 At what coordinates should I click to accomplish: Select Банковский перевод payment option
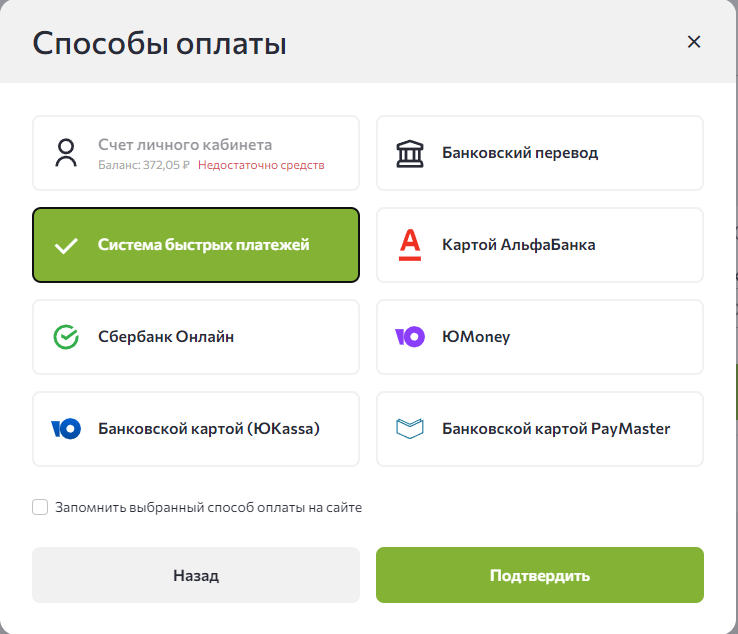click(540, 153)
